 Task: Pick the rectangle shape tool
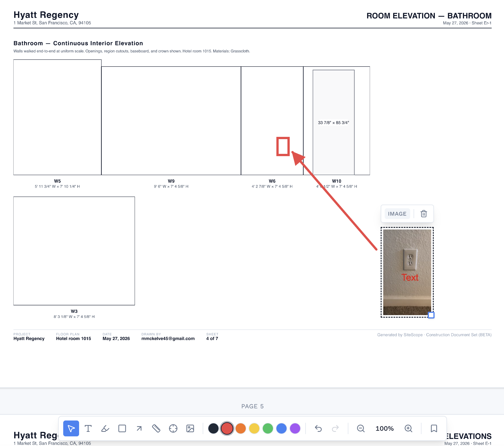tap(122, 428)
